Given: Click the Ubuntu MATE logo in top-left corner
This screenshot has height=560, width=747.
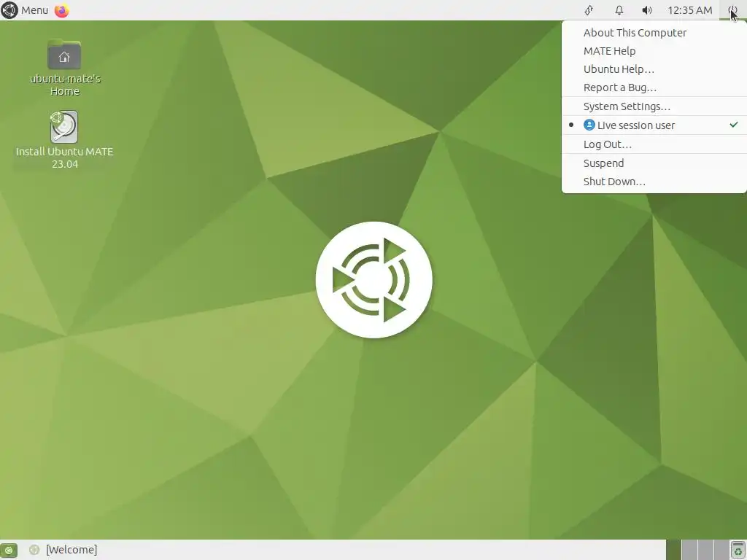Looking at the screenshot, I should tap(9, 10).
